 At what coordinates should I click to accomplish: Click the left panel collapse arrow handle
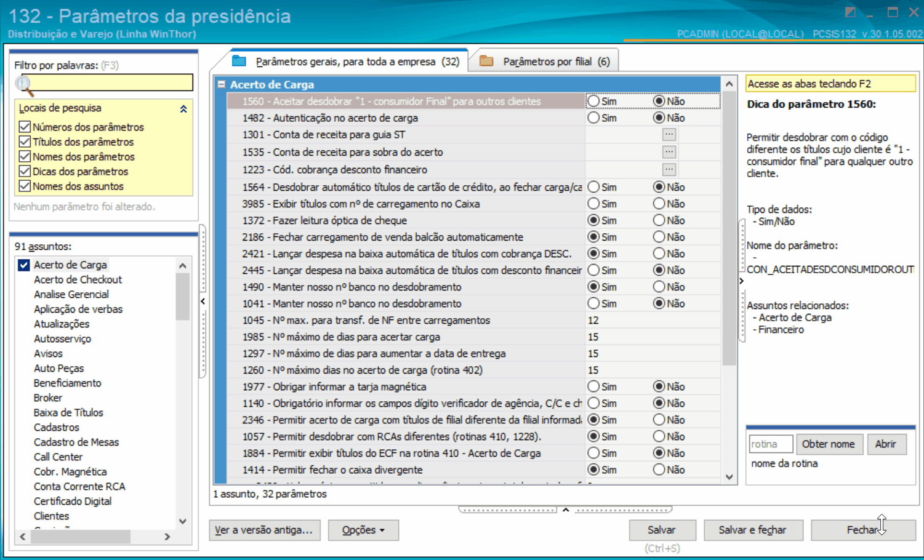tap(203, 301)
